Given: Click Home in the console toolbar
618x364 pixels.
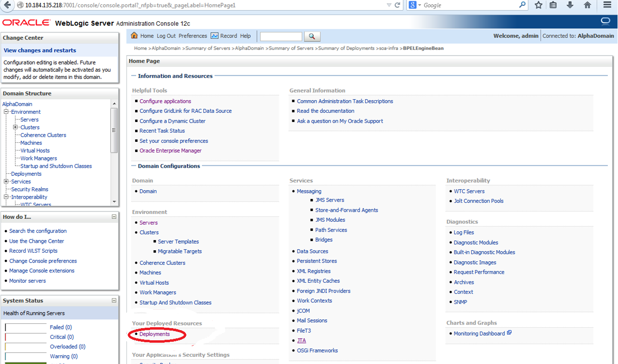Looking at the screenshot, I should [x=147, y=36].
